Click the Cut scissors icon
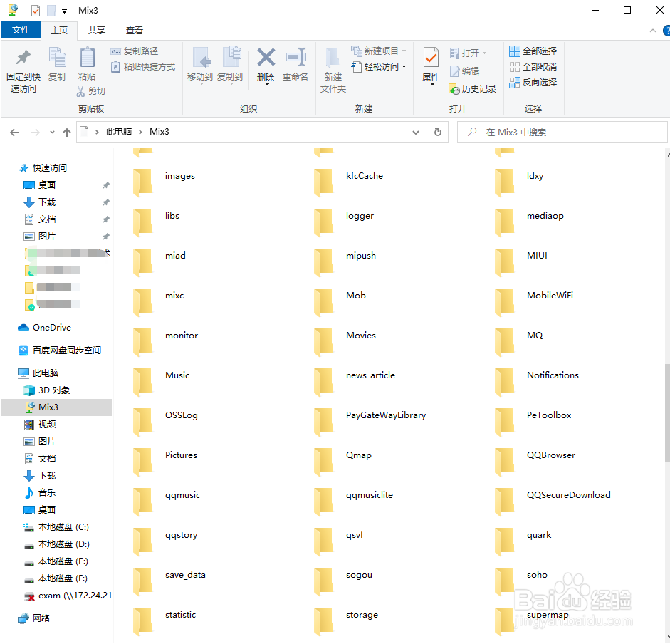670x644 pixels. click(x=80, y=90)
